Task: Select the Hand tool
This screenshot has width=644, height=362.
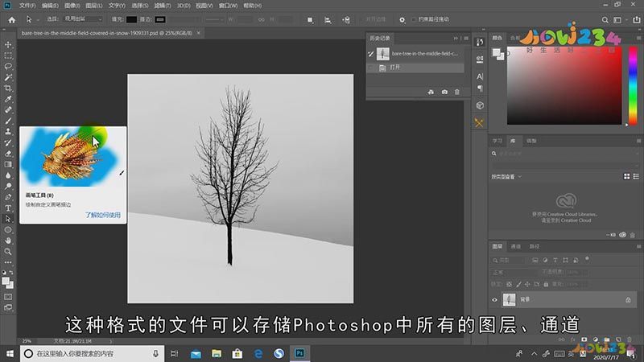Action: tap(8, 241)
